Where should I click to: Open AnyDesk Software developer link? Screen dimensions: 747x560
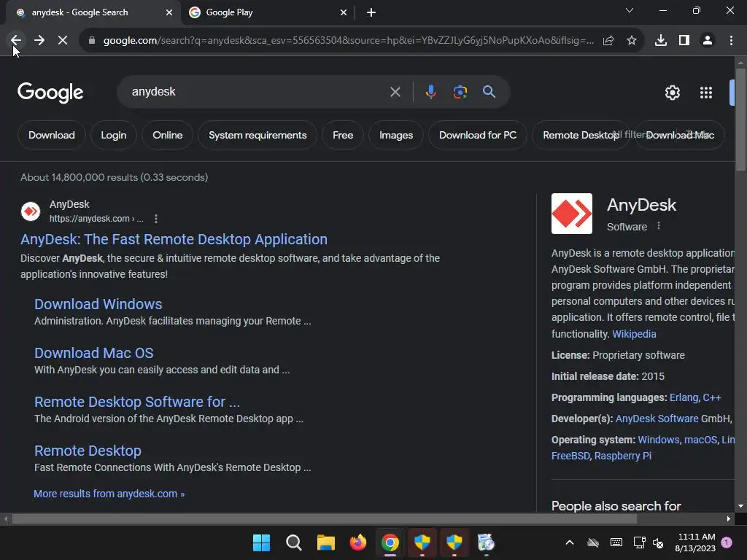coord(657,419)
